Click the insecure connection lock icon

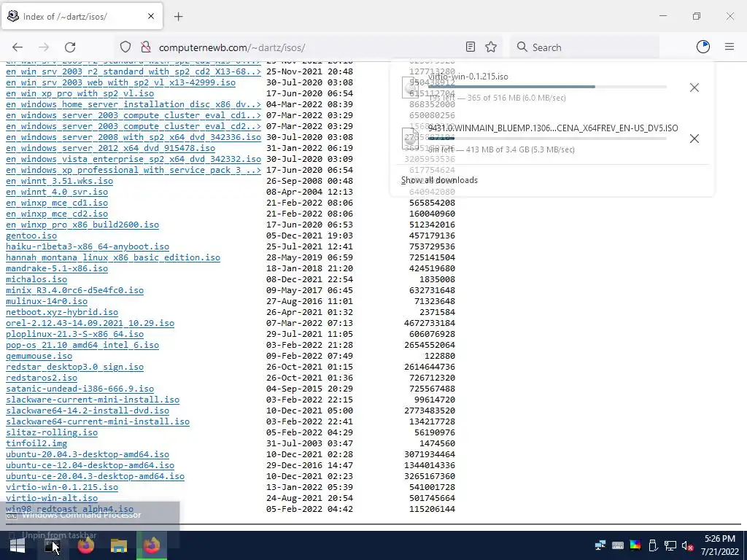pyautogui.click(x=146, y=47)
